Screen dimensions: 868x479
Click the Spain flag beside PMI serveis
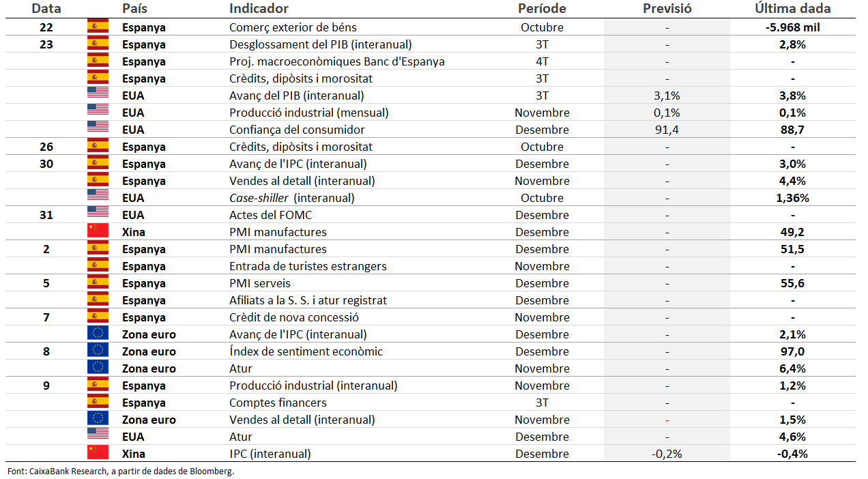(98, 283)
